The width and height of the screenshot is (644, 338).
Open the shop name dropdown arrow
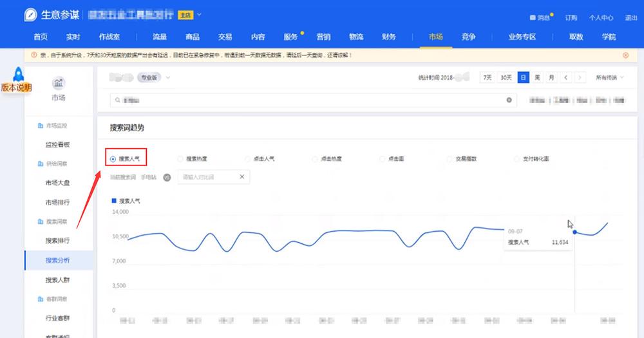pos(199,14)
